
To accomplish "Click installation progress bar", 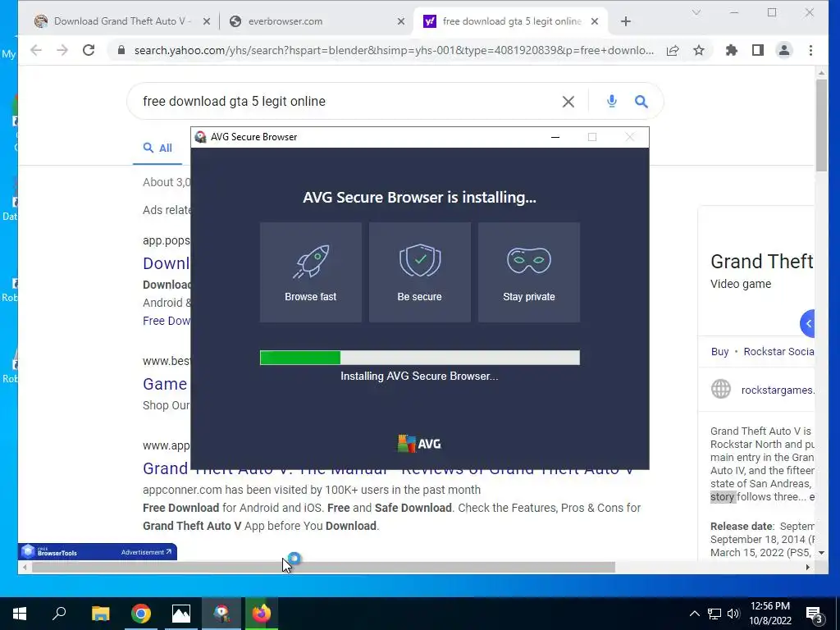I will click(x=419, y=358).
